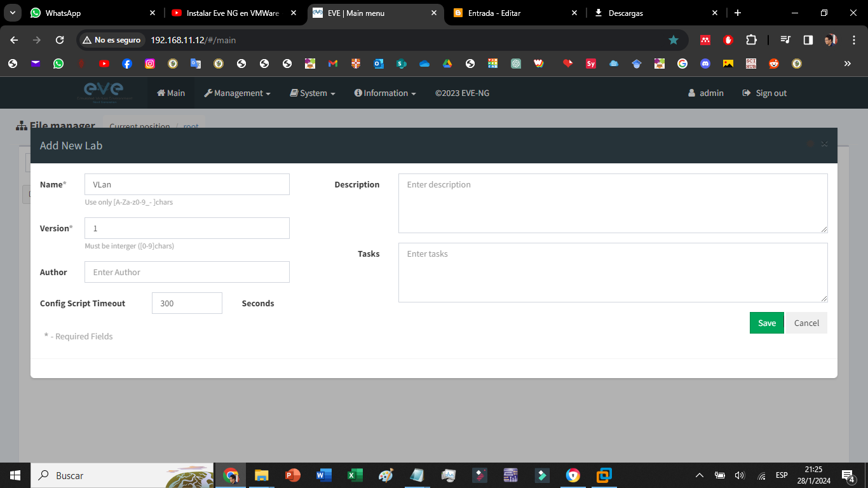Open the Windows Start menu
This screenshot has height=488, width=868.
(15, 475)
